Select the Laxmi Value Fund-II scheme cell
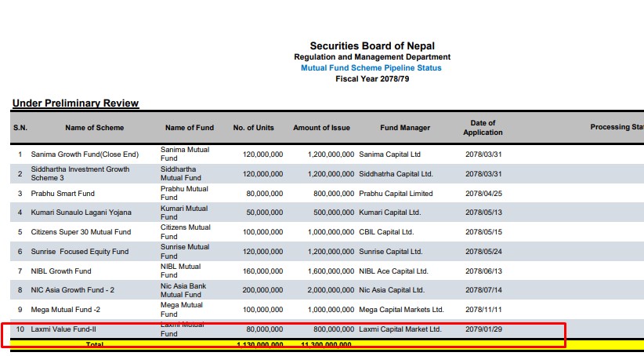644x356 pixels. coord(64,329)
